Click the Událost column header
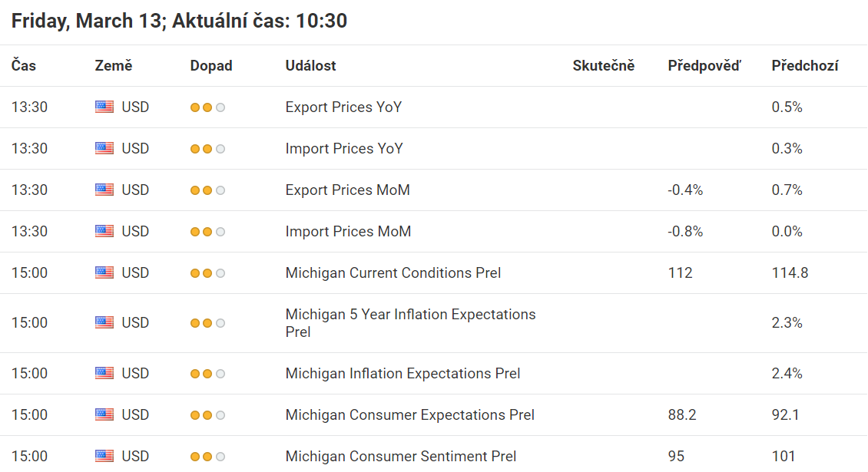This screenshot has height=472, width=868. [310, 65]
